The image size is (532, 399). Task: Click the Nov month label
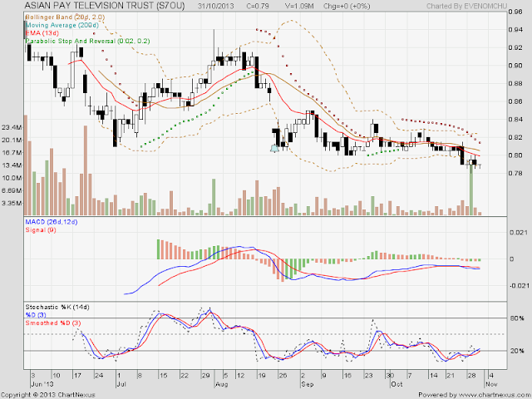coord(491,384)
